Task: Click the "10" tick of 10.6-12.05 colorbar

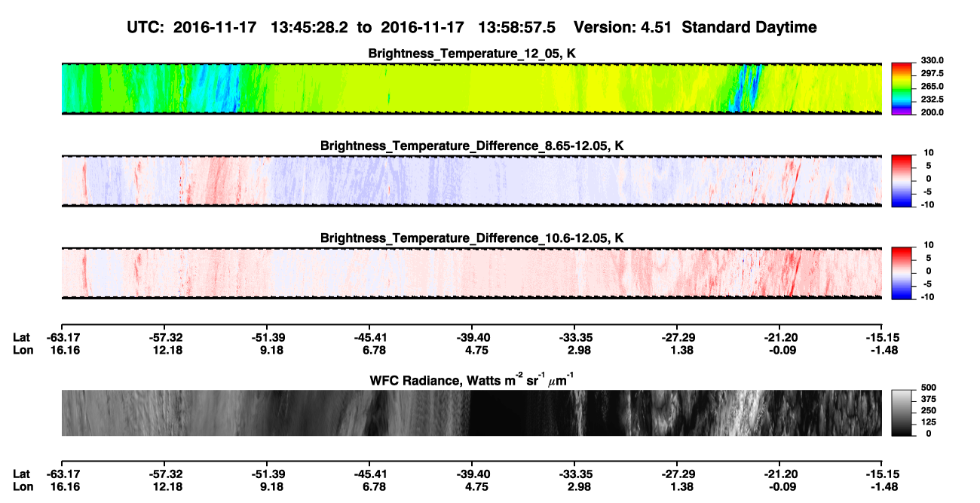Action: click(929, 245)
